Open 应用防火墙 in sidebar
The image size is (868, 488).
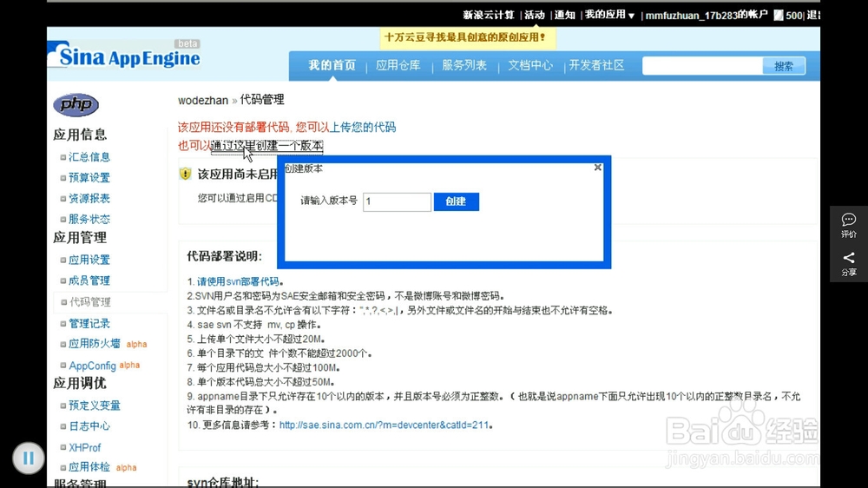click(94, 344)
